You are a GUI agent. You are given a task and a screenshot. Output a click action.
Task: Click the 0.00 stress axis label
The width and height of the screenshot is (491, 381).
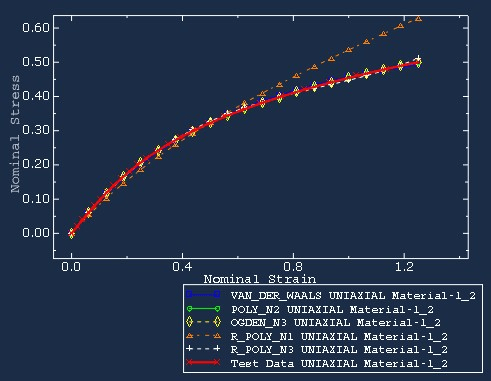(36, 233)
